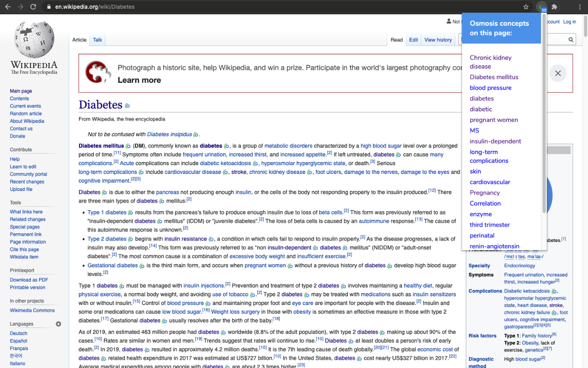Click Download as PDF link
588x368 pixels.
coord(29,280)
